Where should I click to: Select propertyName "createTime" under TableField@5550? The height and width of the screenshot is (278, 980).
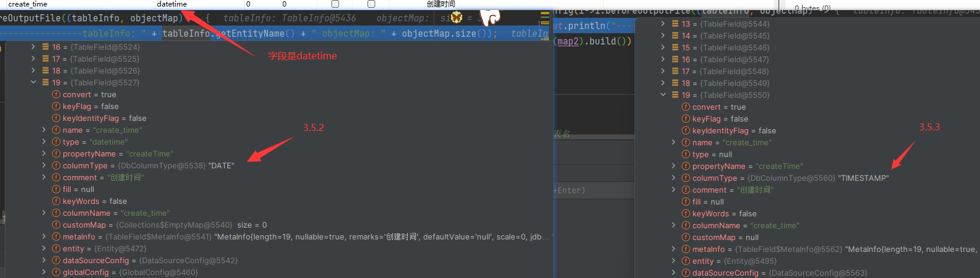(748, 166)
